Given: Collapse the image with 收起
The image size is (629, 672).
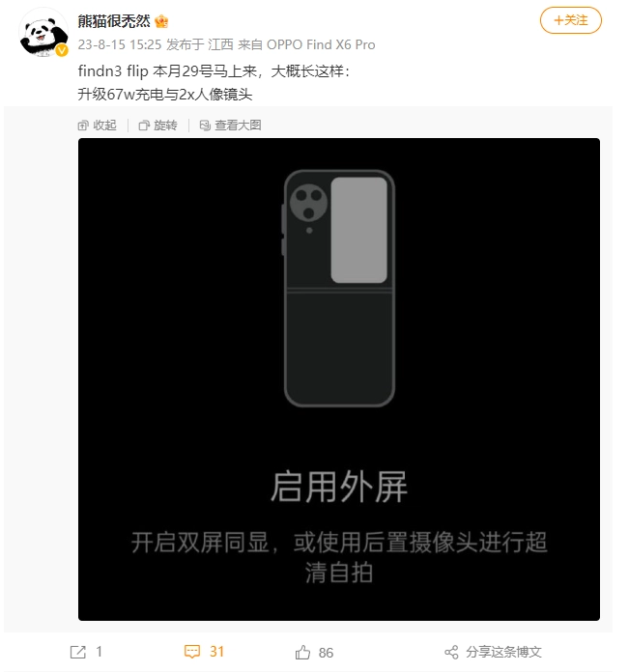Looking at the screenshot, I should pos(104,126).
